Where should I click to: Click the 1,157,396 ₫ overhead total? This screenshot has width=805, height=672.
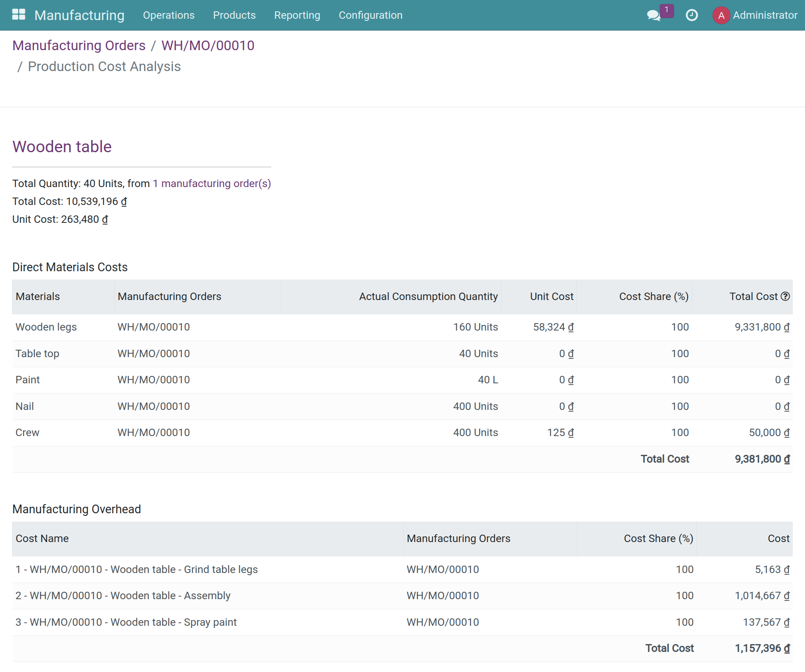[x=762, y=648]
